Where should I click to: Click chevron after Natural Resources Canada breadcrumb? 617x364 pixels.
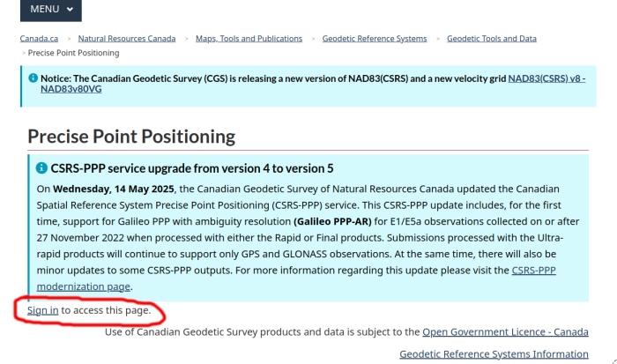(x=186, y=39)
